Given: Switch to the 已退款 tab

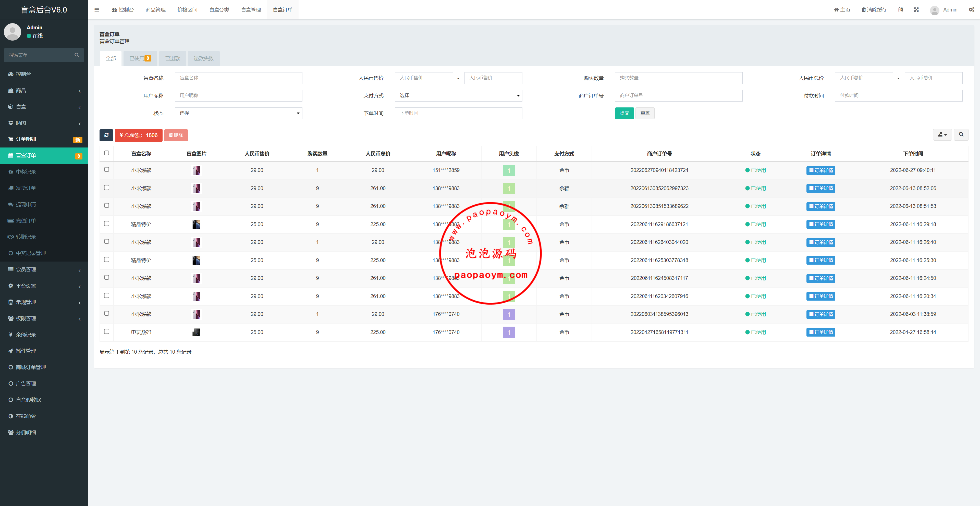Looking at the screenshot, I should pyautogui.click(x=172, y=59).
